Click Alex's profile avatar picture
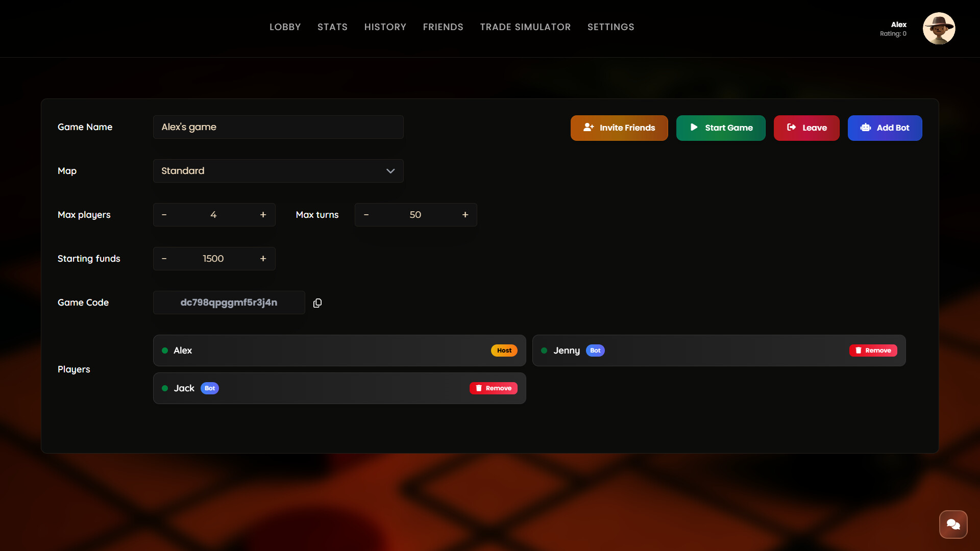Screen dimensions: 980x551 click(x=939, y=29)
